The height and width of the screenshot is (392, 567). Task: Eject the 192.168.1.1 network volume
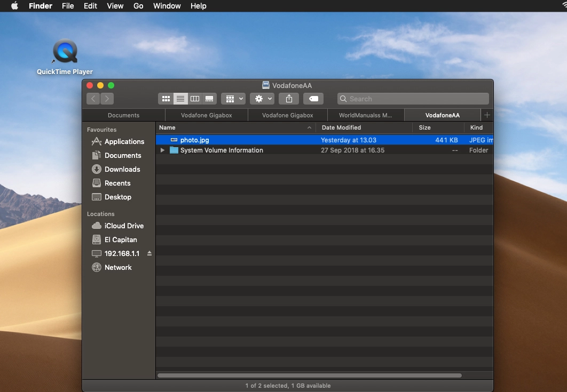(149, 253)
